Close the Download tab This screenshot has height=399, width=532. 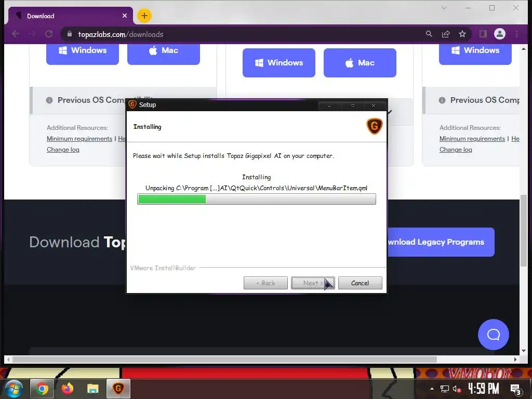[125, 16]
